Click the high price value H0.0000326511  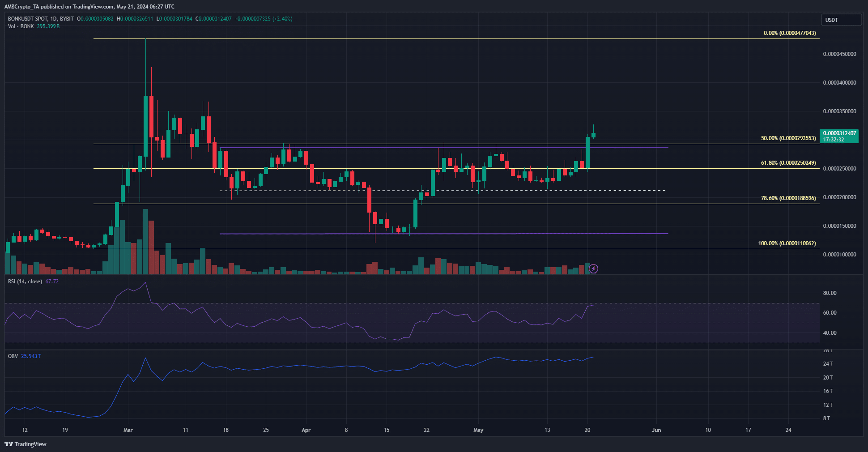135,19
